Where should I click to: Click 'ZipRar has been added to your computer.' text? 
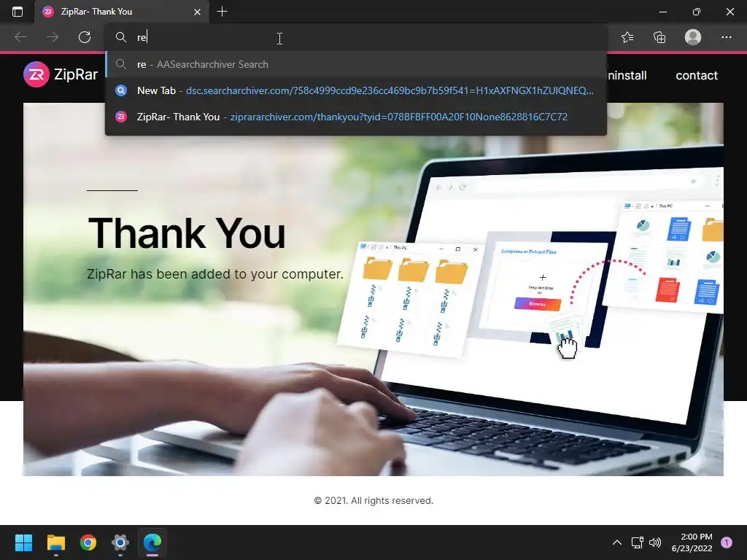(215, 274)
